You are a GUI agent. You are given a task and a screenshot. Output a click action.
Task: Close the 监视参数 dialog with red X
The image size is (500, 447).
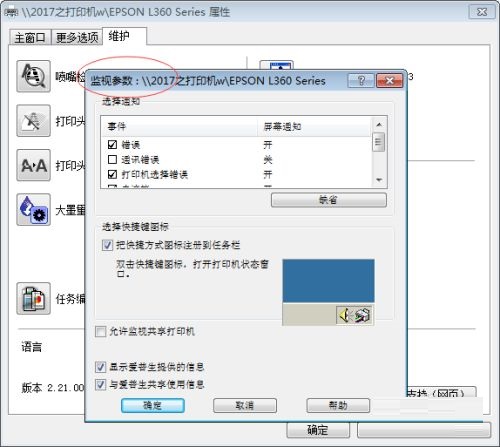click(x=389, y=81)
